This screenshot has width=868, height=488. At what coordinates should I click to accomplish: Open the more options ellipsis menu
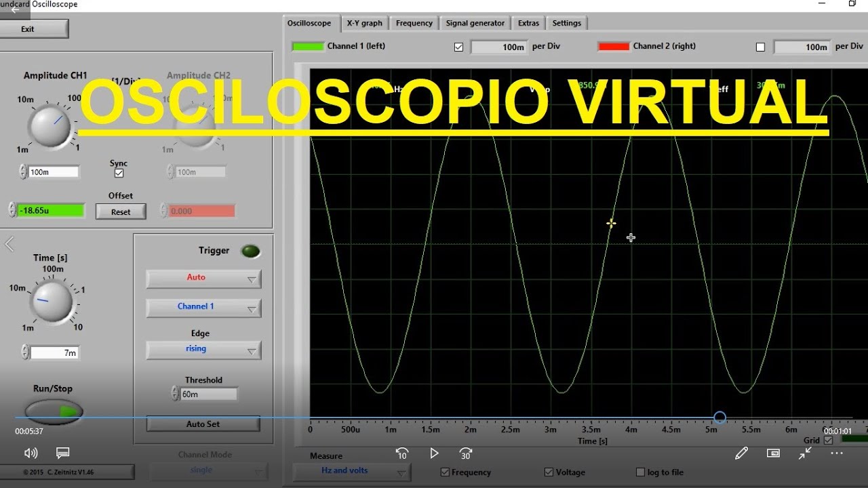(837, 453)
